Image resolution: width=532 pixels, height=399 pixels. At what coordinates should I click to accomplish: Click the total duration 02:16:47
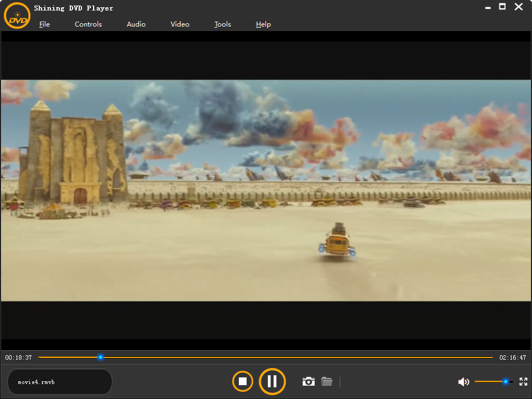click(x=513, y=357)
